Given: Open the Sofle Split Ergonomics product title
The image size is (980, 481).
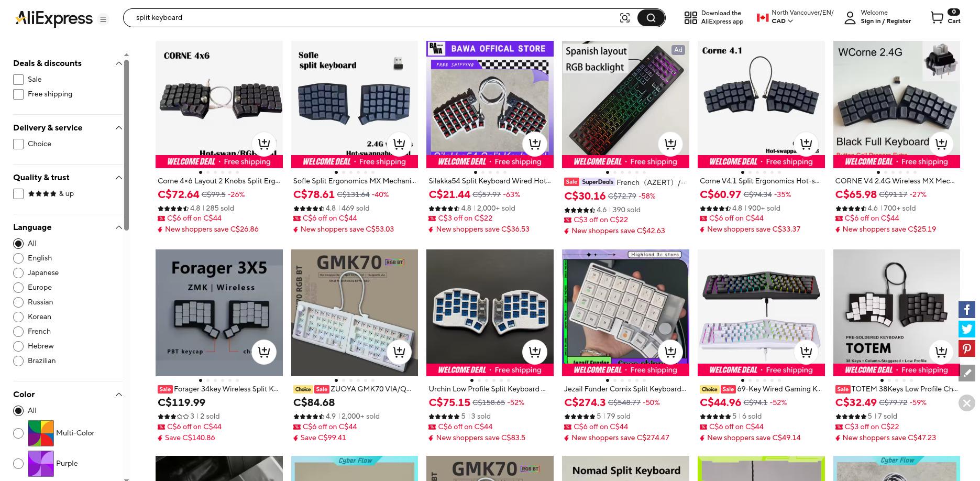Looking at the screenshot, I should pyautogui.click(x=355, y=181).
